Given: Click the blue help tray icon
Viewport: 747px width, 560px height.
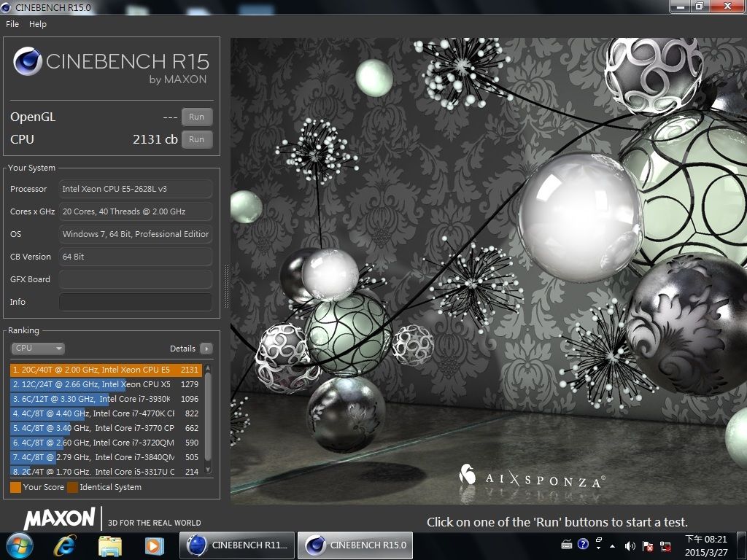Looking at the screenshot, I should 583,544.
